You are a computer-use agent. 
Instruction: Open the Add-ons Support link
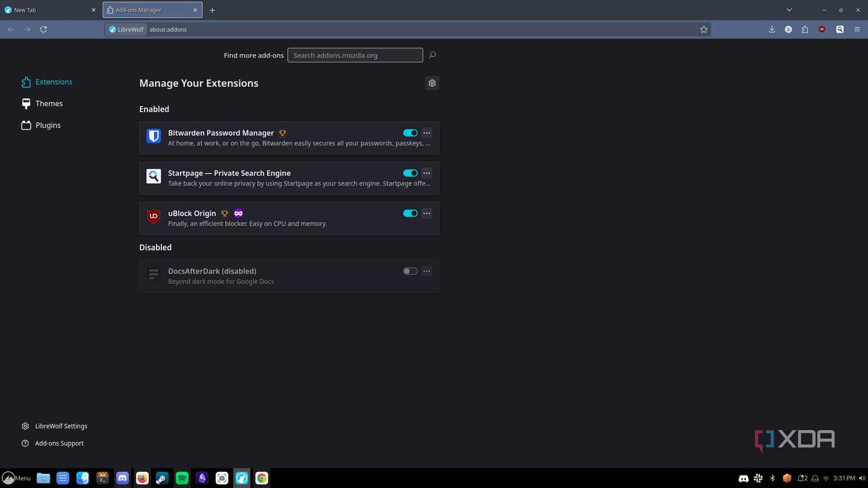pos(53,443)
